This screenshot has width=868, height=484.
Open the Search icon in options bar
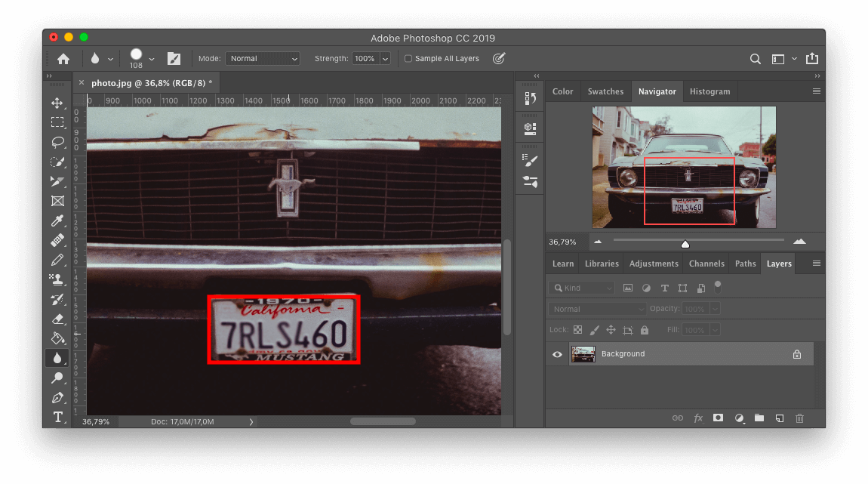pos(755,59)
